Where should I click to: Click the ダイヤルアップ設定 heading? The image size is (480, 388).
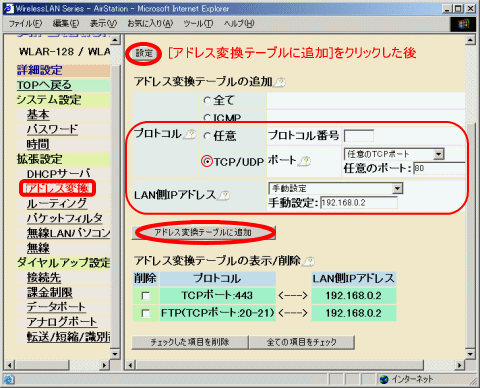pos(63,263)
